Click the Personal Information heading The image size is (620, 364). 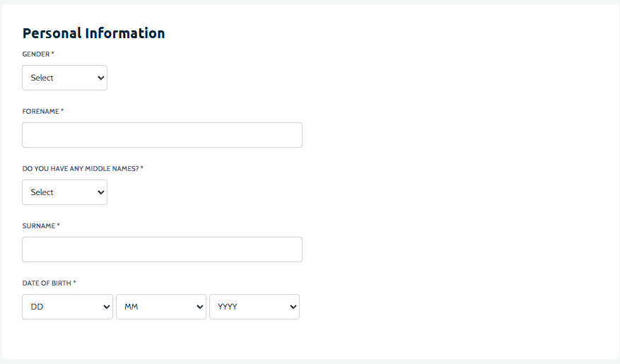click(93, 33)
